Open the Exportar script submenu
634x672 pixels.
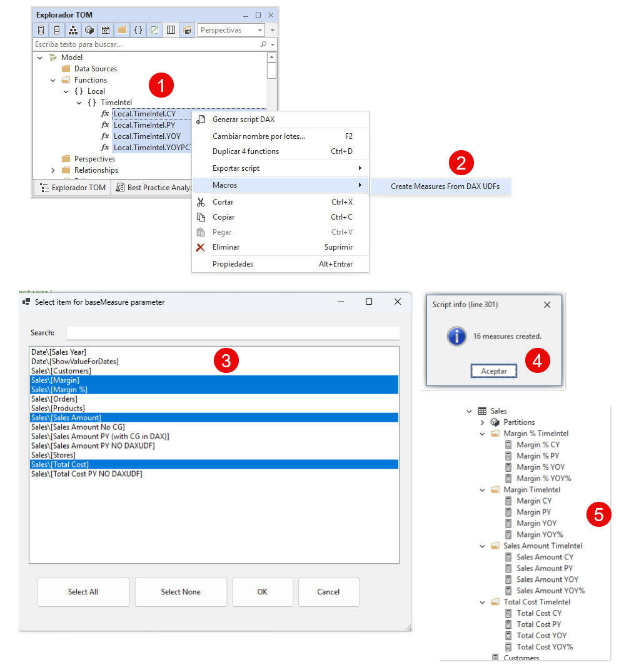[x=280, y=168]
